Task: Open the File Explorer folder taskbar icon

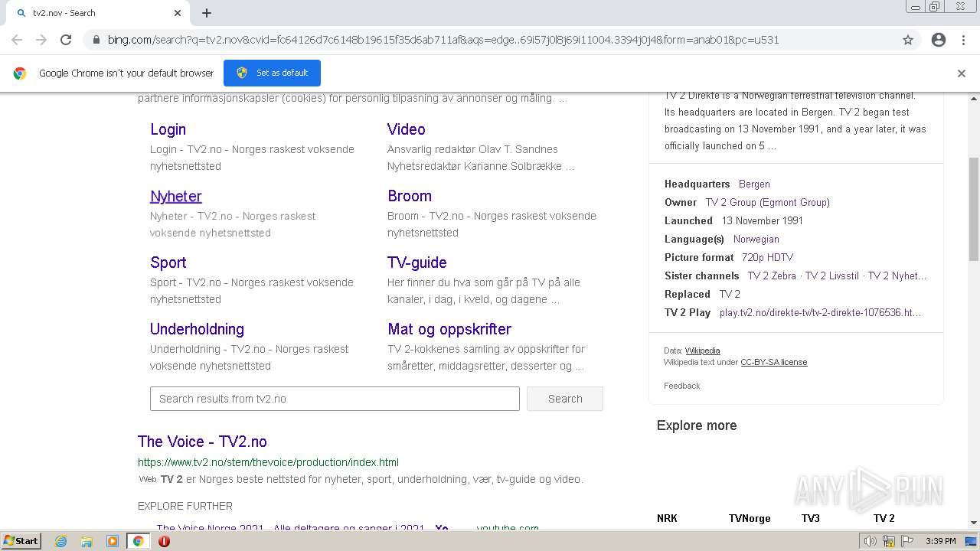Action: point(87,541)
